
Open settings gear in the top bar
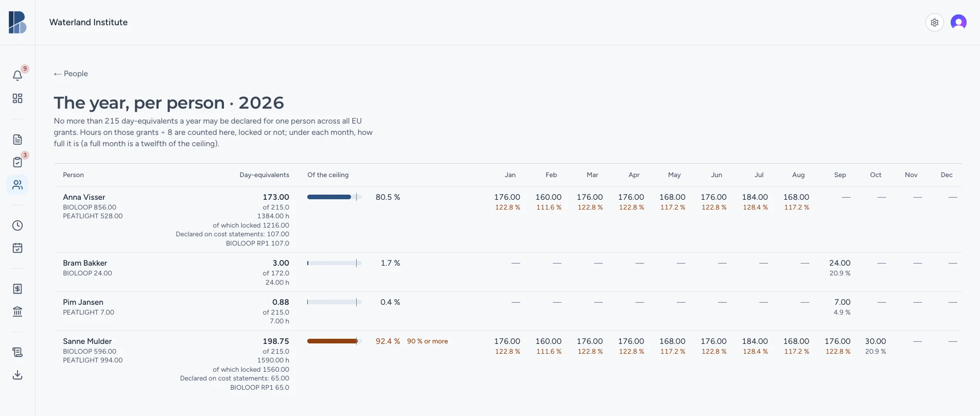935,23
